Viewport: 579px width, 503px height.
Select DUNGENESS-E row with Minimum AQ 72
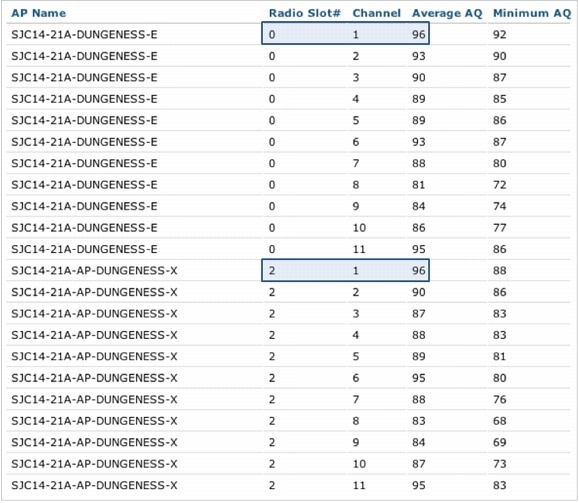coord(288,185)
